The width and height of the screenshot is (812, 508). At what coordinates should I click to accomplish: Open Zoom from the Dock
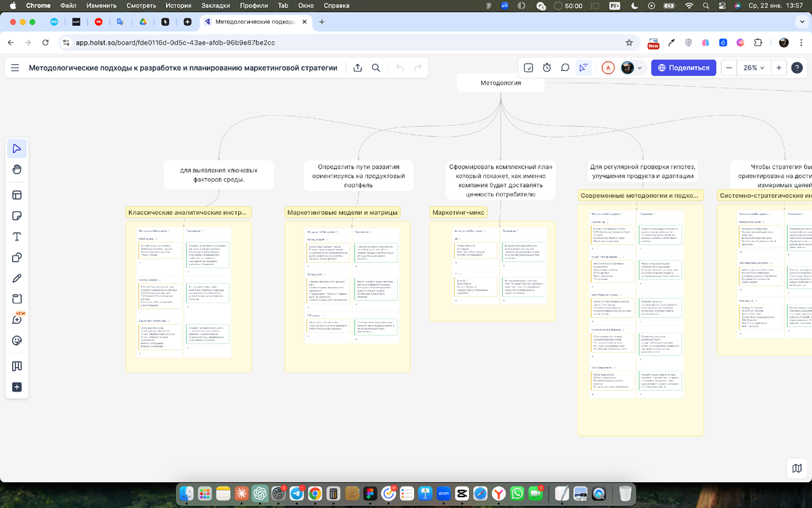tap(444, 493)
